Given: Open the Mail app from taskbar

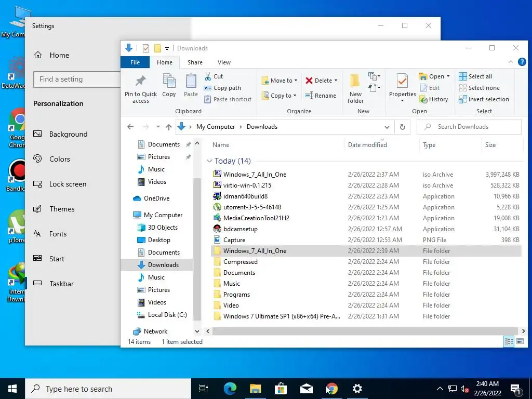Looking at the screenshot, I should click(x=306, y=389).
